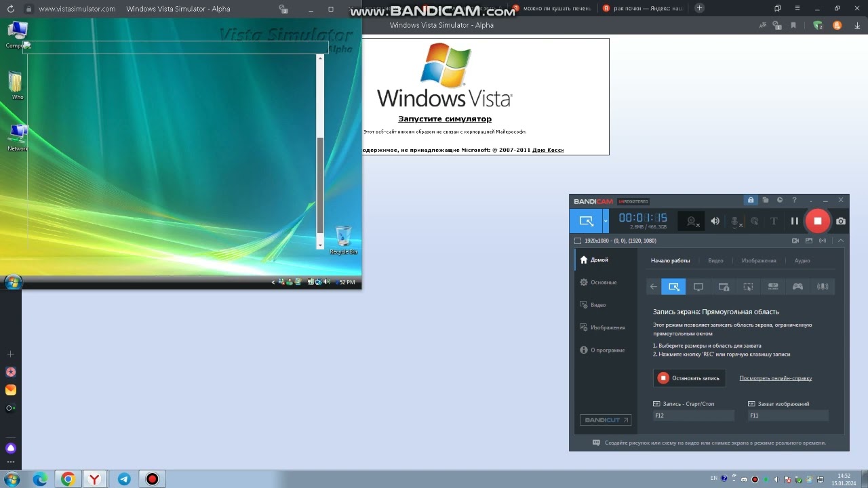Open the Дрю Косси link
Viewport: 868px width, 488px height.
pos(548,150)
